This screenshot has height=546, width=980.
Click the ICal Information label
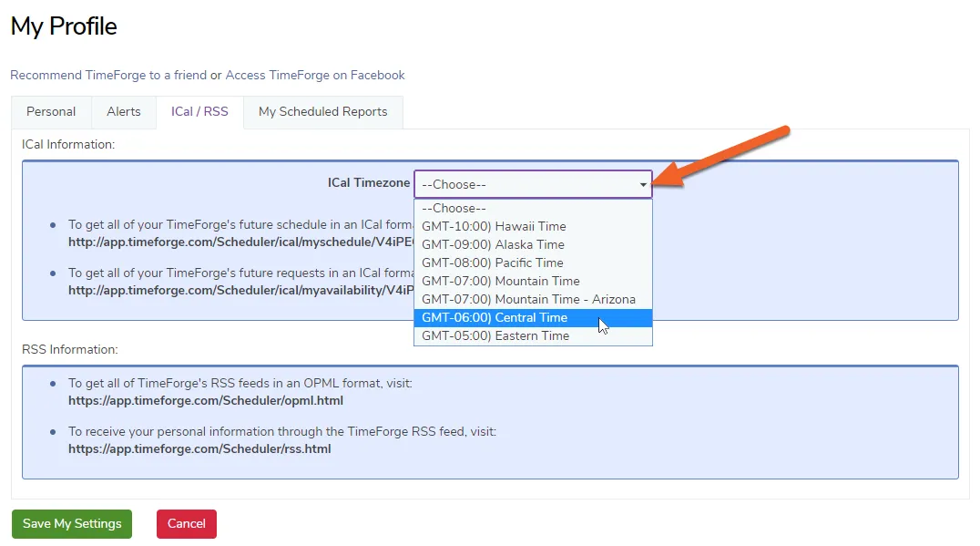[x=68, y=144]
